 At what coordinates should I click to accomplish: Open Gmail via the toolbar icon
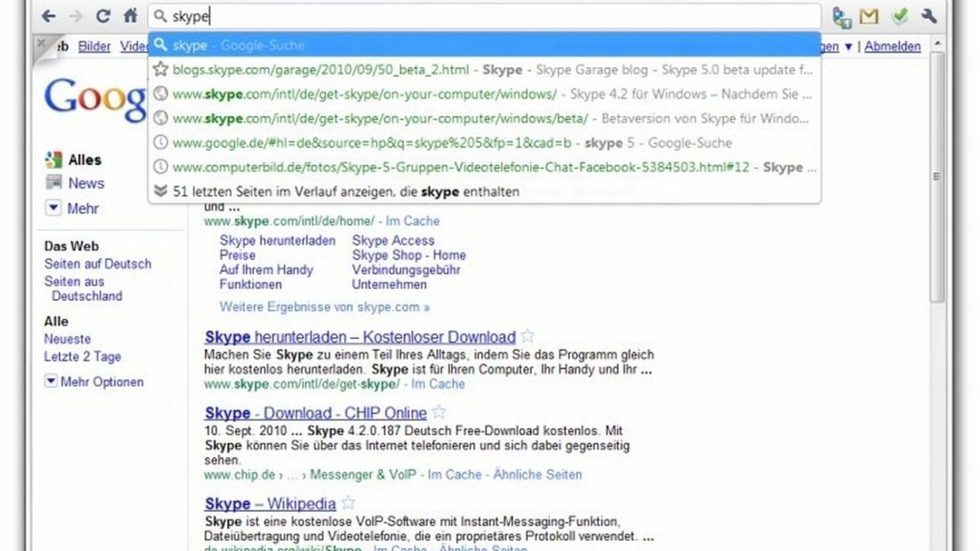click(868, 16)
